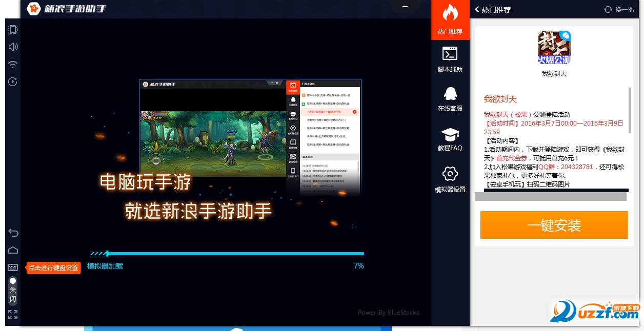Screen dimensions: 644x331
Task: Click the 我欲封天 game icon
Action: pyautogui.click(x=554, y=48)
